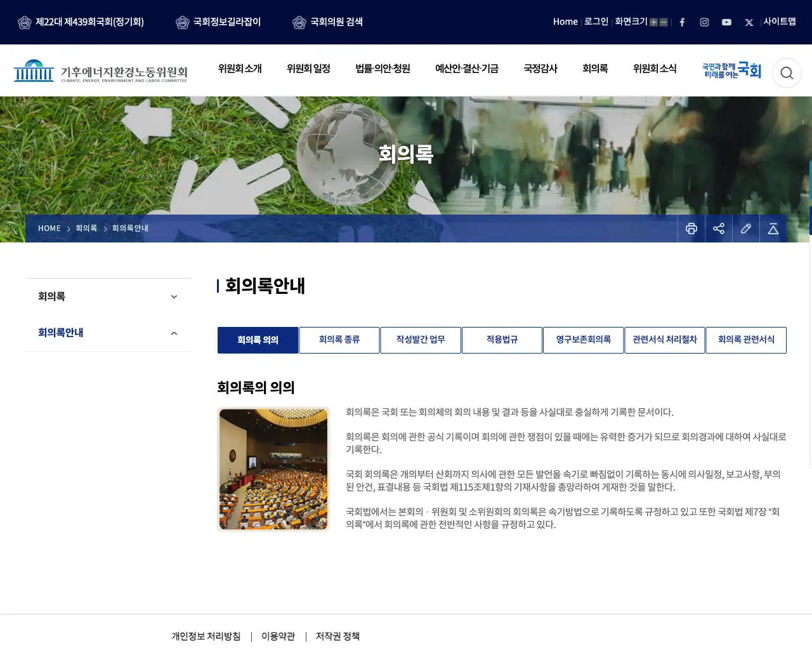The image size is (812, 650).
Task: Open 제22대 제439회국회(정기회) link
Action: [81, 22]
